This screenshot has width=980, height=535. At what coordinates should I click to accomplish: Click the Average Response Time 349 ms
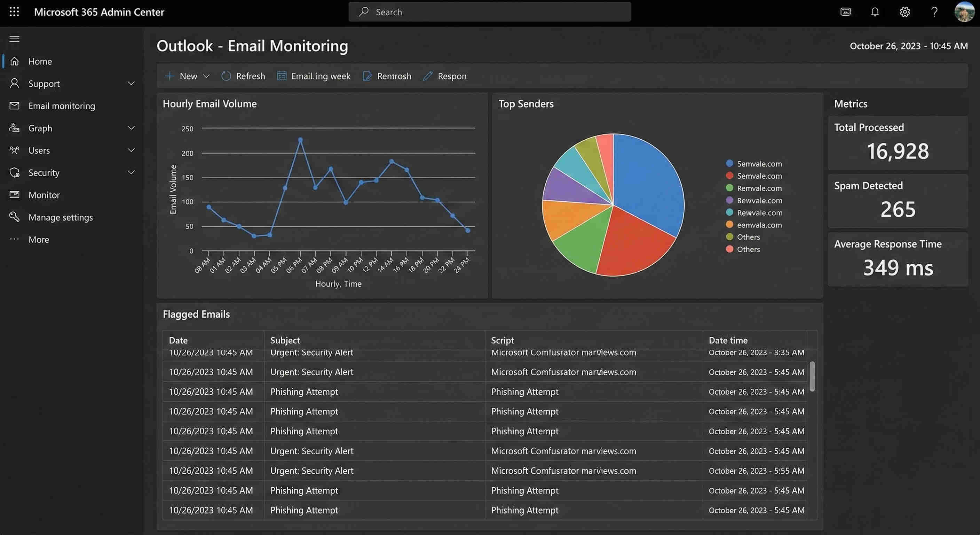[x=898, y=267]
